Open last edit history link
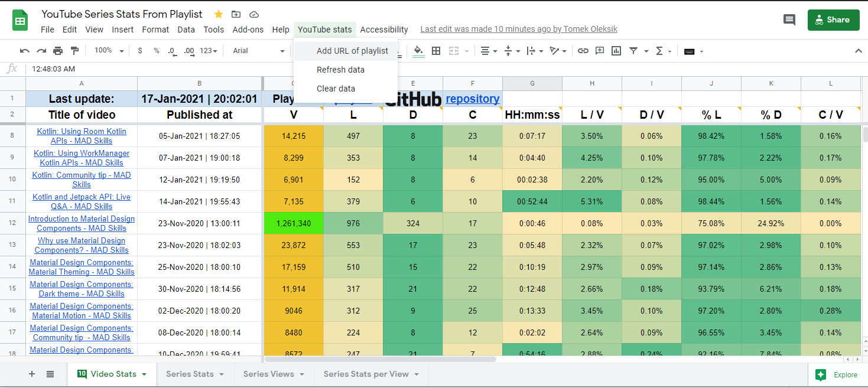Viewport: 868px width, 388px height. 519,29
